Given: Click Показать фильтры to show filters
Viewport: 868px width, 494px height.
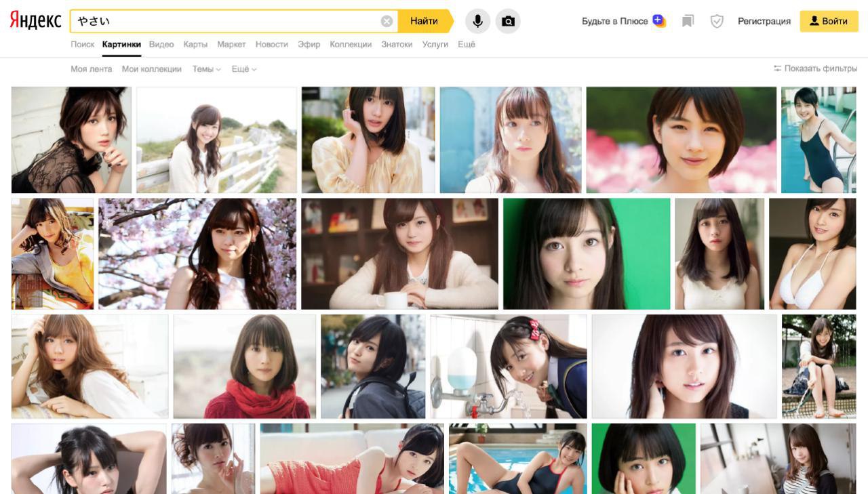Looking at the screenshot, I should 815,68.
